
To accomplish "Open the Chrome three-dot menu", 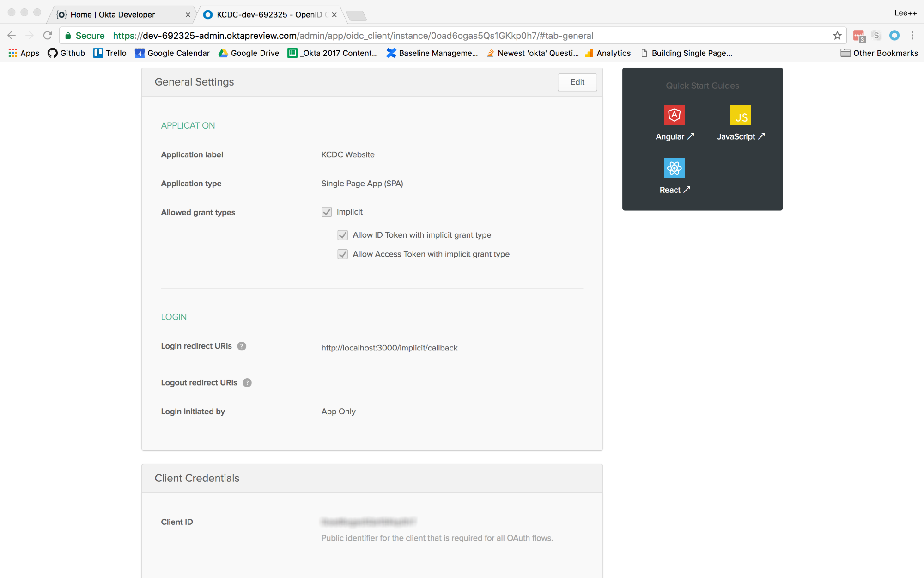I will [912, 36].
